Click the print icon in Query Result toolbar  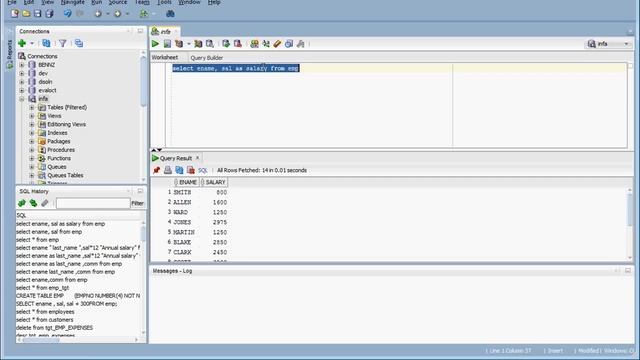[x=168, y=170]
